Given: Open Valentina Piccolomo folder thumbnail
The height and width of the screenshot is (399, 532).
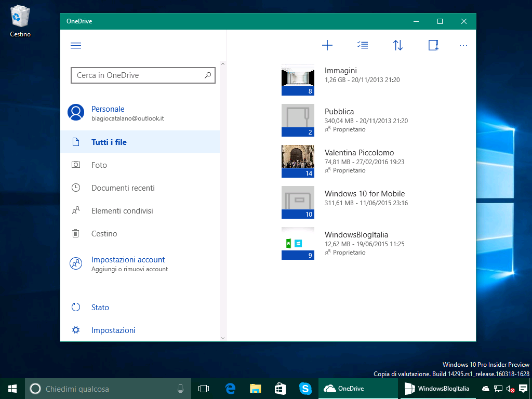Looking at the screenshot, I should [x=298, y=162].
